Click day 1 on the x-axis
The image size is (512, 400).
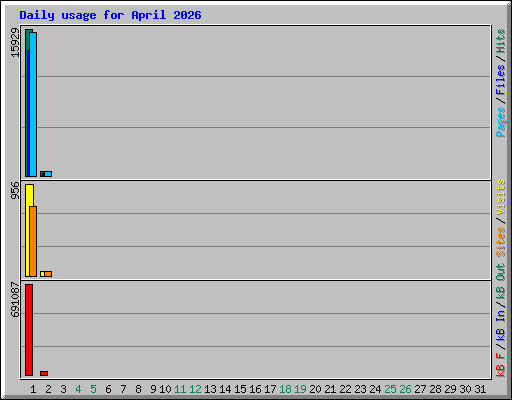[33, 389]
